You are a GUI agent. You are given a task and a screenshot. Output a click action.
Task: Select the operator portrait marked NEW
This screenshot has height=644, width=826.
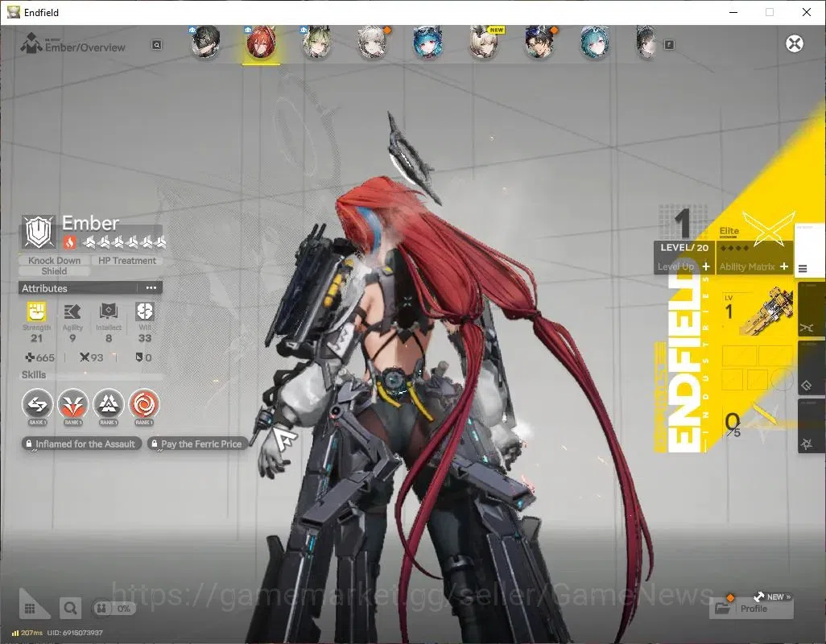point(484,42)
